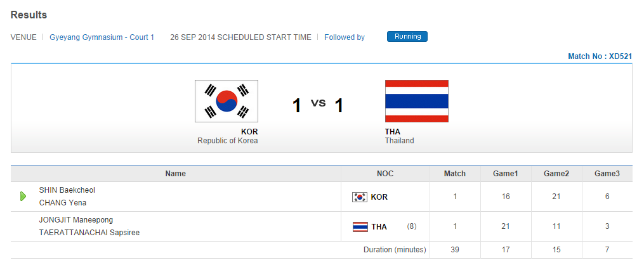Open the Gyeyang Gymnasium - Court 1 link
644x265 pixels.
tap(102, 37)
